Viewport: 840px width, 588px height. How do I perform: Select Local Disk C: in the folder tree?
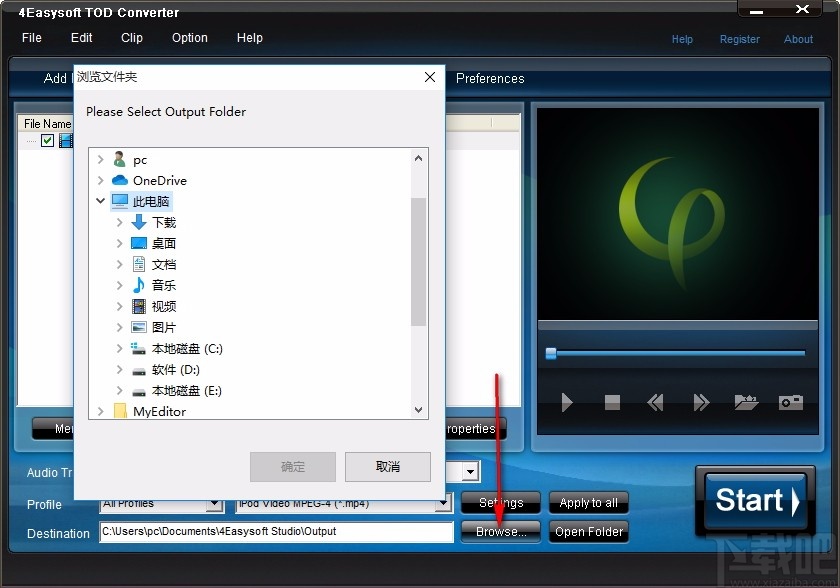185,348
